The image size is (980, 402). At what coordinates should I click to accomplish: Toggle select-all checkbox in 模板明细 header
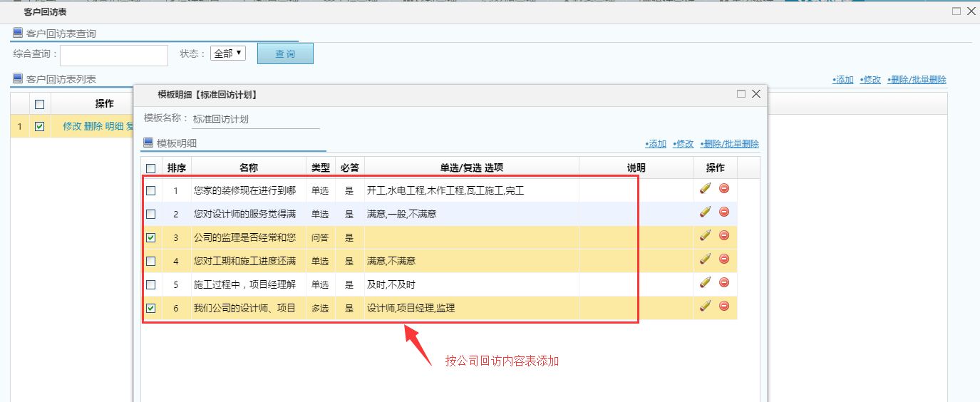pyautogui.click(x=150, y=168)
